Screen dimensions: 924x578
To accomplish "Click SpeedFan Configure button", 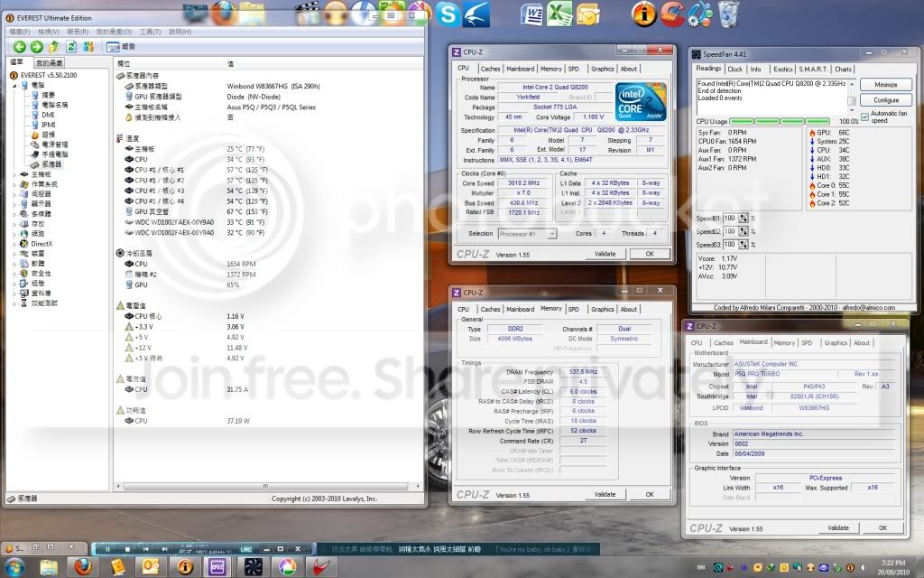I will tap(886, 100).
